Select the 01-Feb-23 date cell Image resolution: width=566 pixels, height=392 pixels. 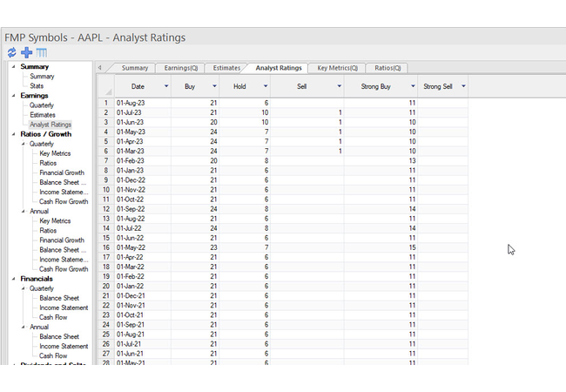[143, 160]
